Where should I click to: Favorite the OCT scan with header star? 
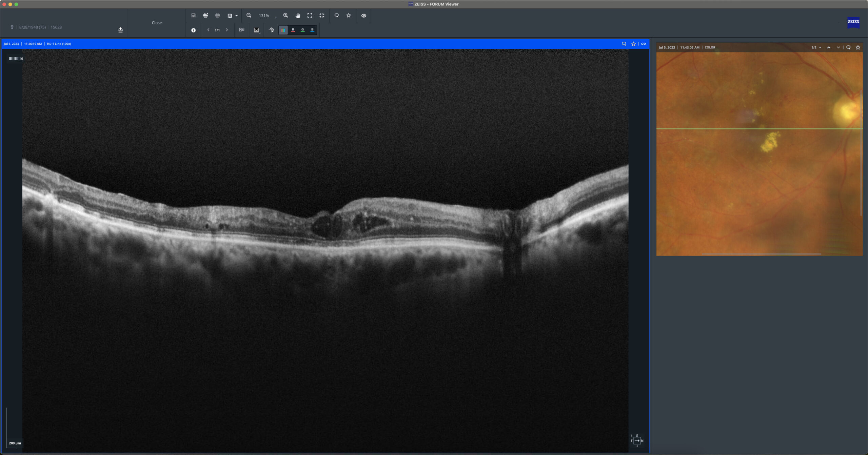pos(633,44)
